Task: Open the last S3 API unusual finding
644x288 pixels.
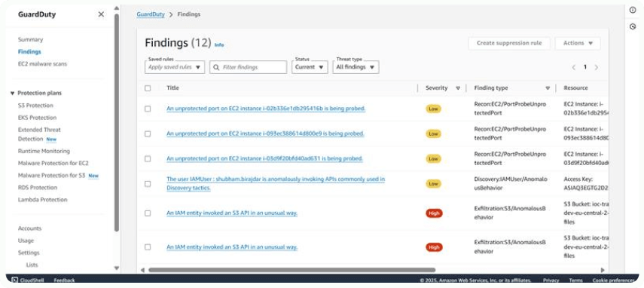Action: coord(232,247)
